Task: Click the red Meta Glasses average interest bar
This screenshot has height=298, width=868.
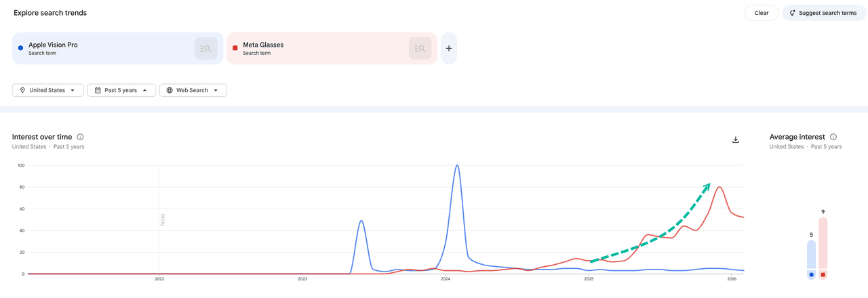Action: pyautogui.click(x=823, y=244)
